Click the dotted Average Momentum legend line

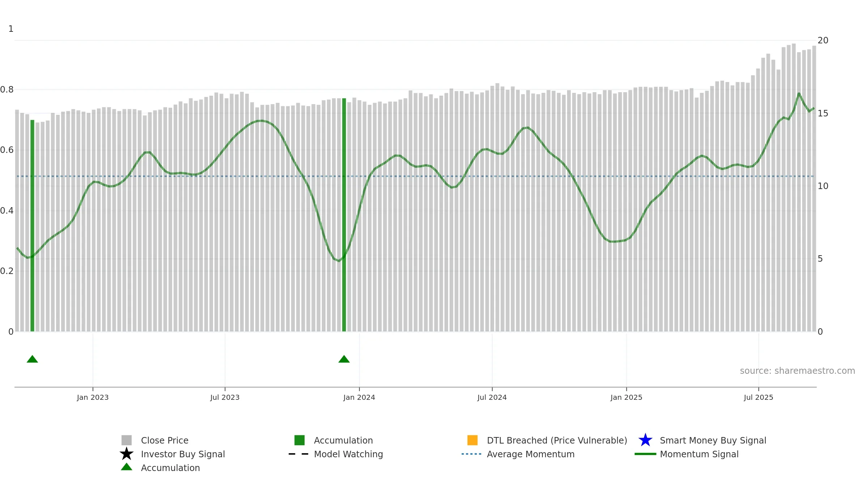[472, 454]
